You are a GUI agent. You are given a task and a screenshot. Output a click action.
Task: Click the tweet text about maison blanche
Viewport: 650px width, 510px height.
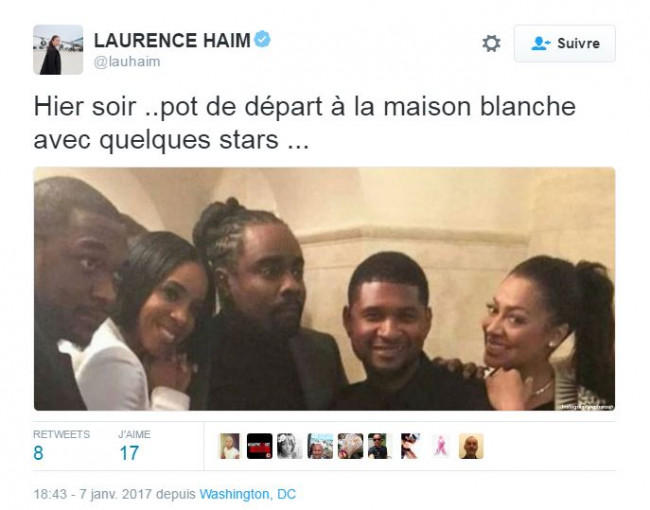tap(305, 123)
